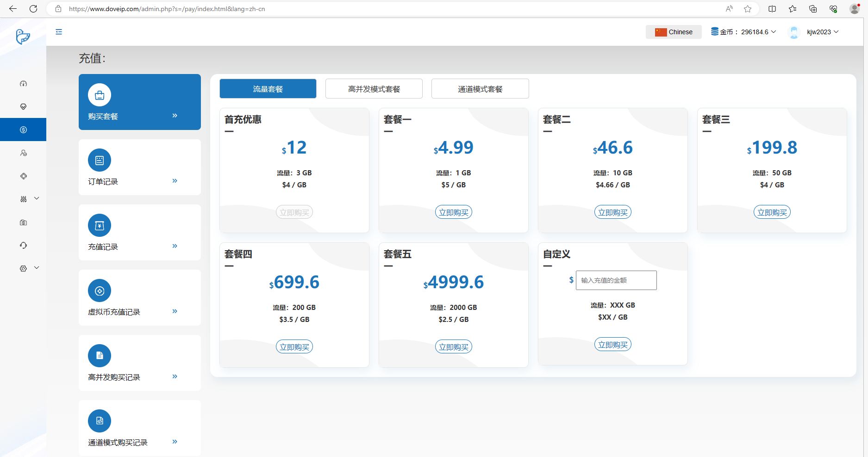
Task: Click the browser refresh button
Action: pos(33,9)
